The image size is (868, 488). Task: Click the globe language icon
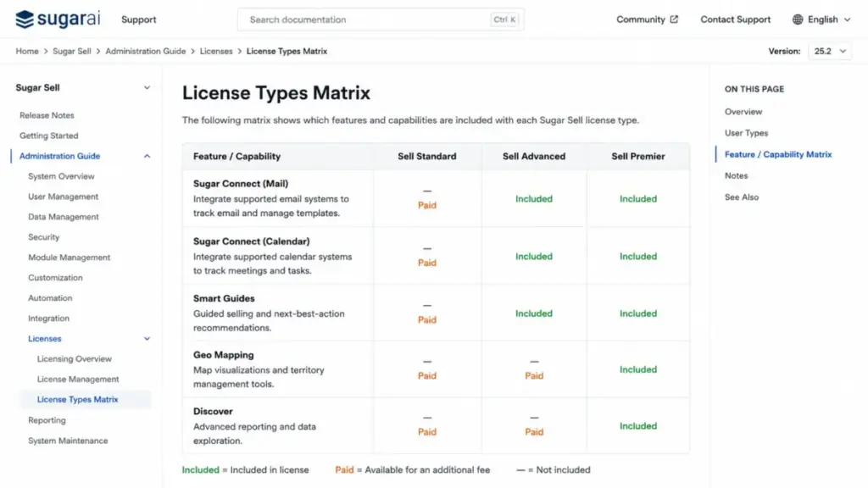tap(797, 19)
